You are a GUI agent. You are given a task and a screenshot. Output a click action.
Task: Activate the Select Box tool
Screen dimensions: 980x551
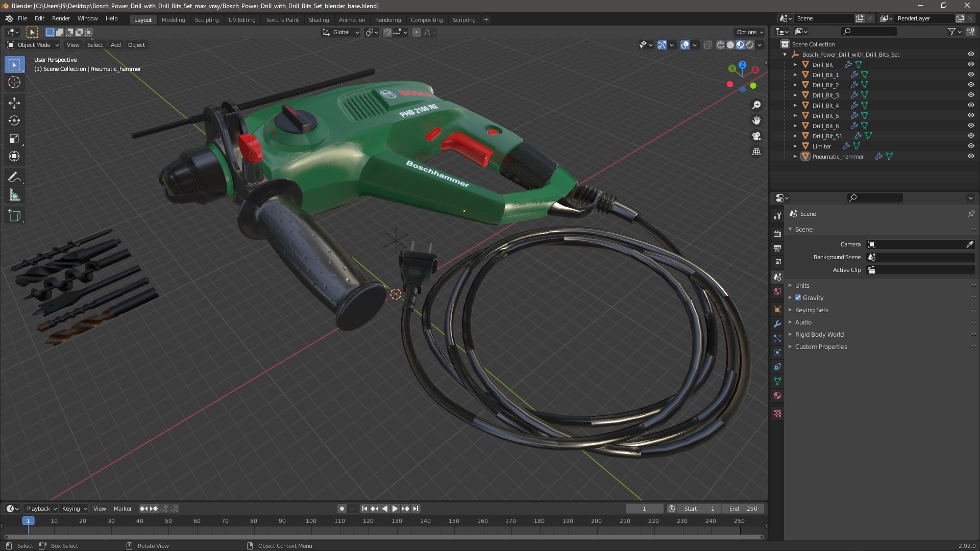[14, 65]
